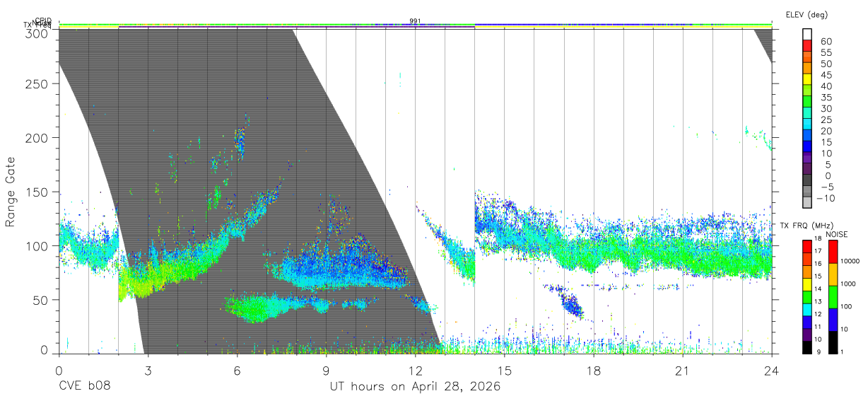Click the "24" UT hour tick label
868x401 pixels.
(771, 371)
